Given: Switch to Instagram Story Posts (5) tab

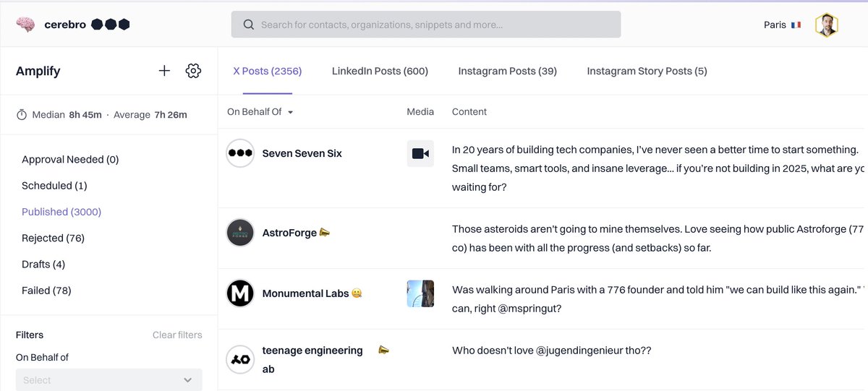Looking at the screenshot, I should click(647, 71).
